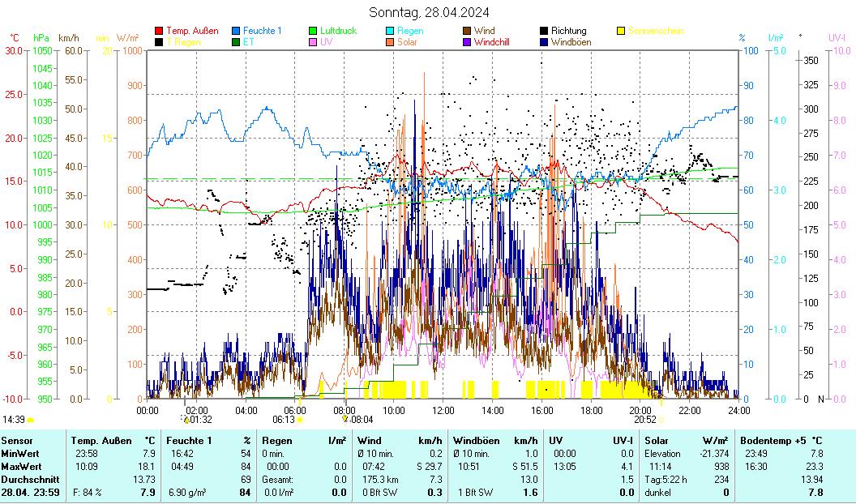Select the Richtung legend label

(x=568, y=31)
